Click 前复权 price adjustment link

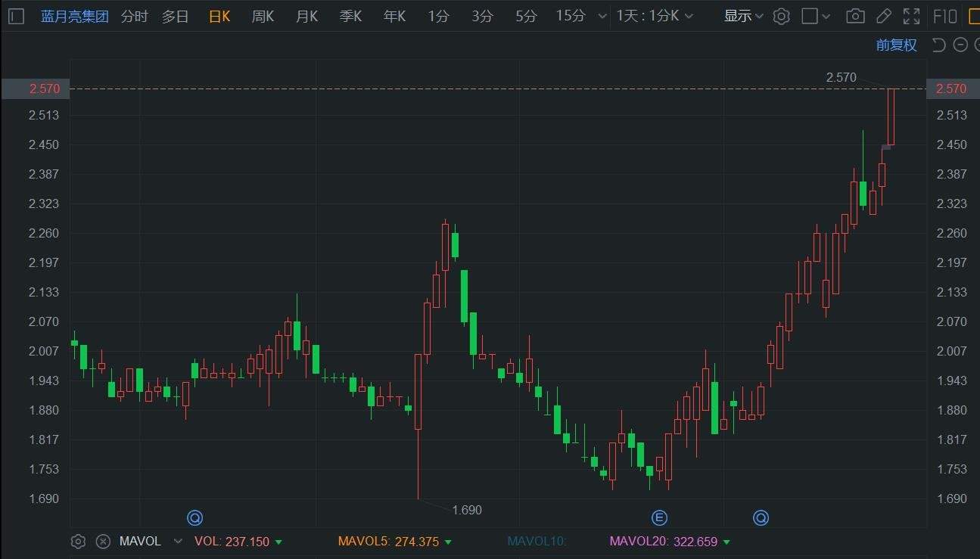896,45
